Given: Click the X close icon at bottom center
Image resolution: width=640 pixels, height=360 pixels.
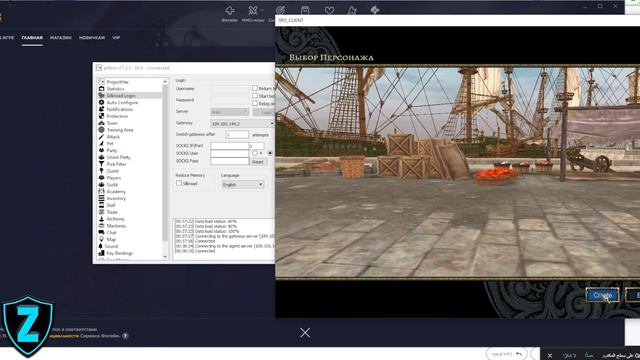Looking at the screenshot, I should [305, 333].
